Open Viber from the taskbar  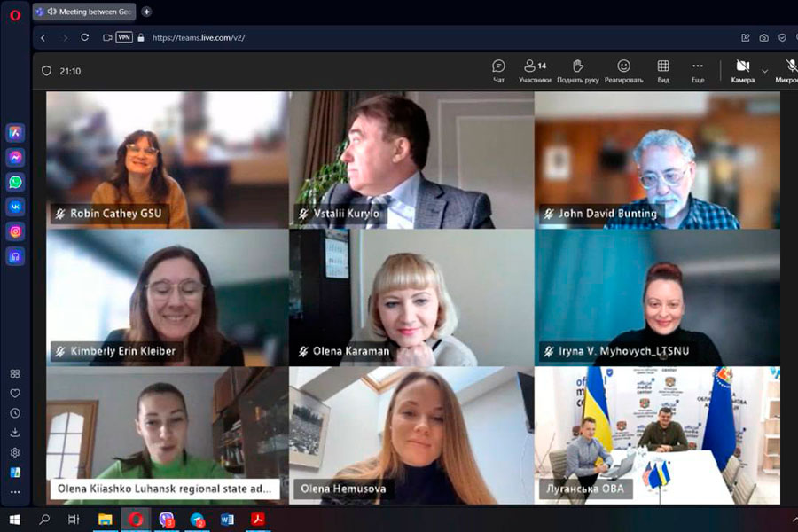pos(166,520)
